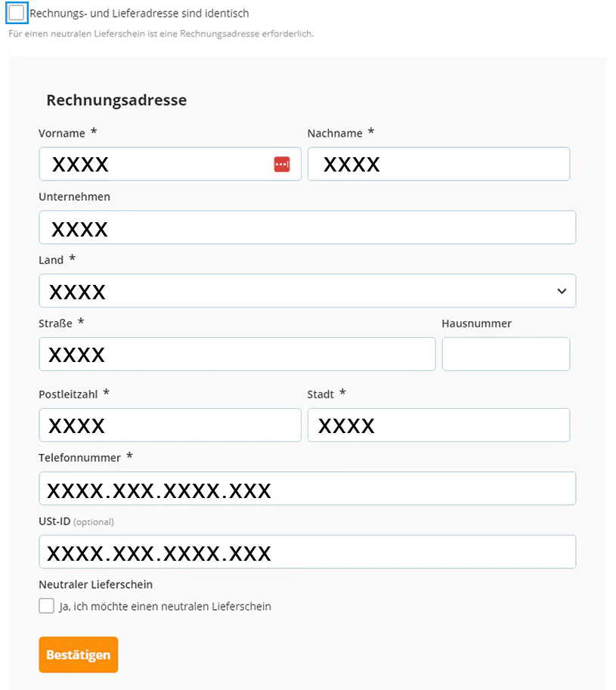Focus the empty Hausnummer field
This screenshot has height=690, width=616.
pos(506,354)
